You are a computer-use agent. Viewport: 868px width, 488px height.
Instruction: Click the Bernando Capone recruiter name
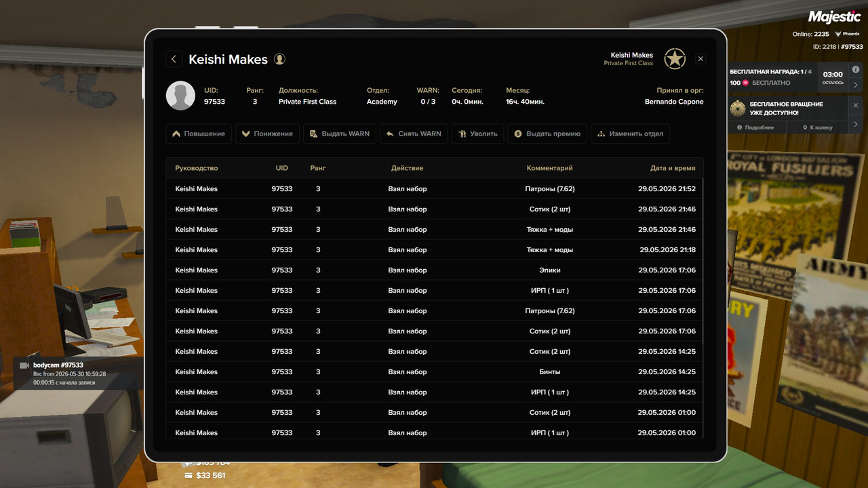coord(674,102)
